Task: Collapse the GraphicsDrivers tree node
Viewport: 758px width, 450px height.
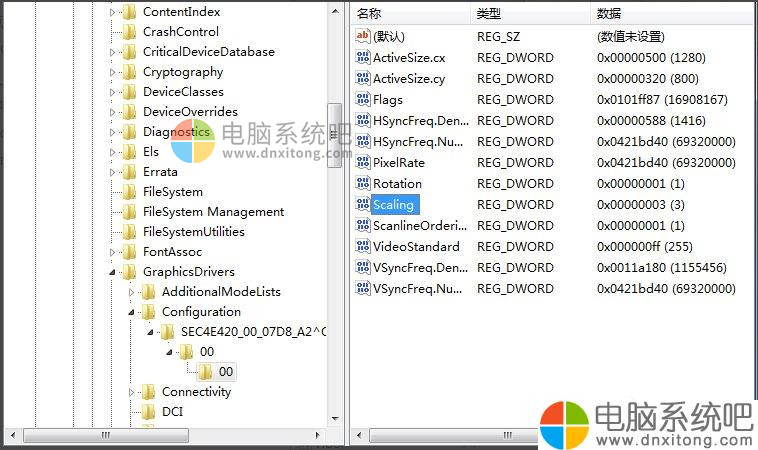Action: point(112,272)
